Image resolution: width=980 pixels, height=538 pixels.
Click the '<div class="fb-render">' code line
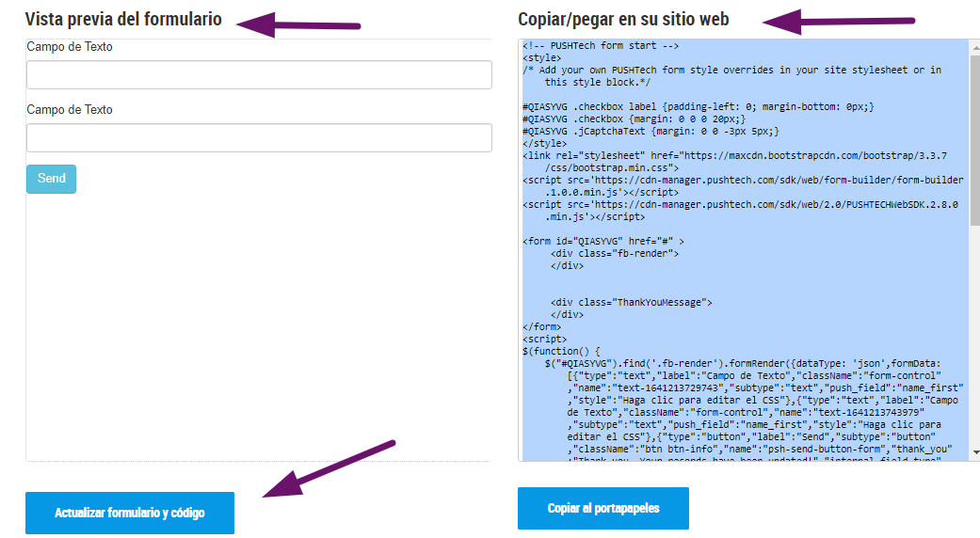615,253
